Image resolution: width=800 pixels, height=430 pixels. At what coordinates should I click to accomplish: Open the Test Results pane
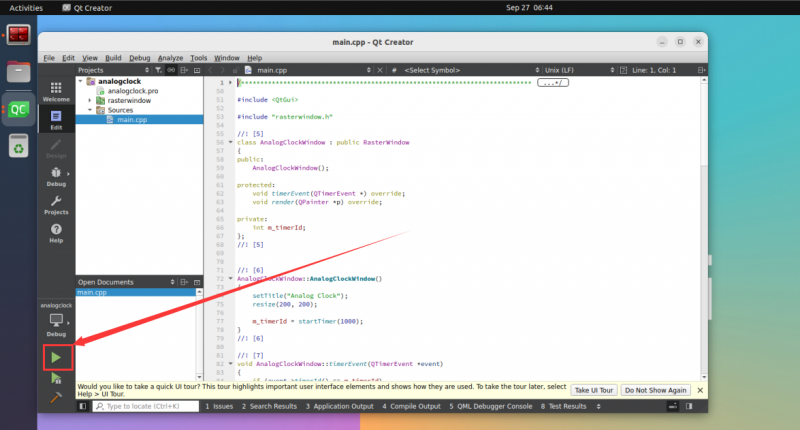point(563,406)
